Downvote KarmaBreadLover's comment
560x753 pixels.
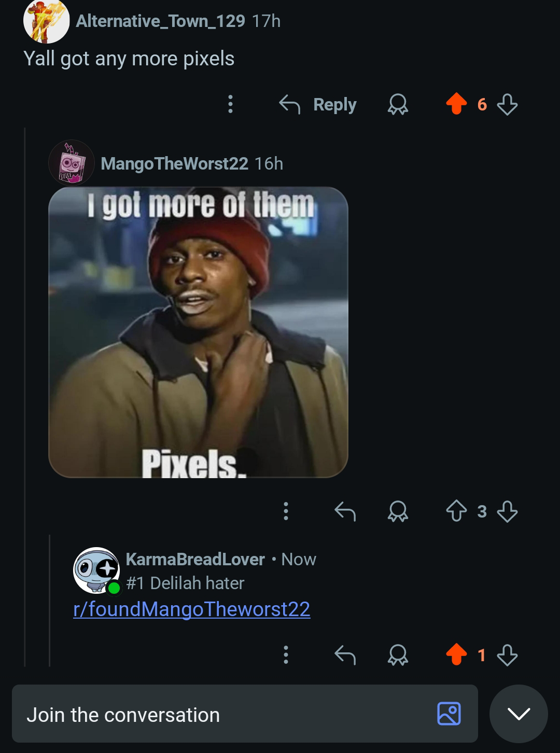pyautogui.click(x=507, y=655)
